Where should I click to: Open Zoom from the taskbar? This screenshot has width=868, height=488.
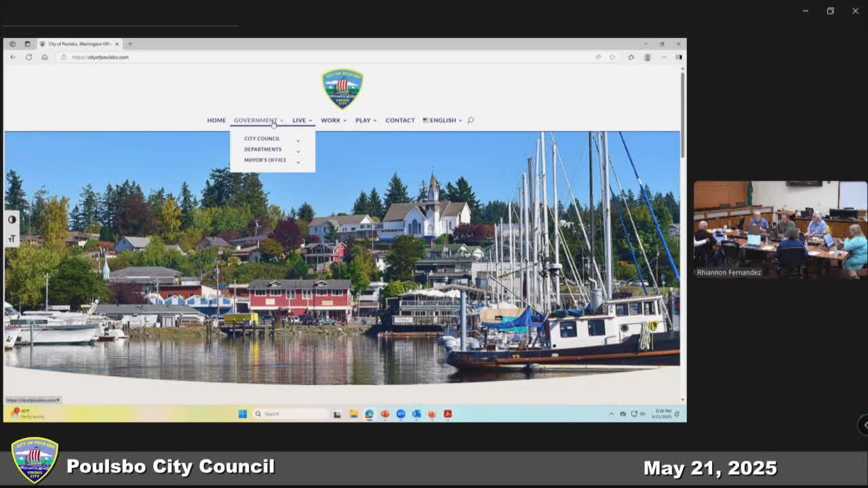401,414
